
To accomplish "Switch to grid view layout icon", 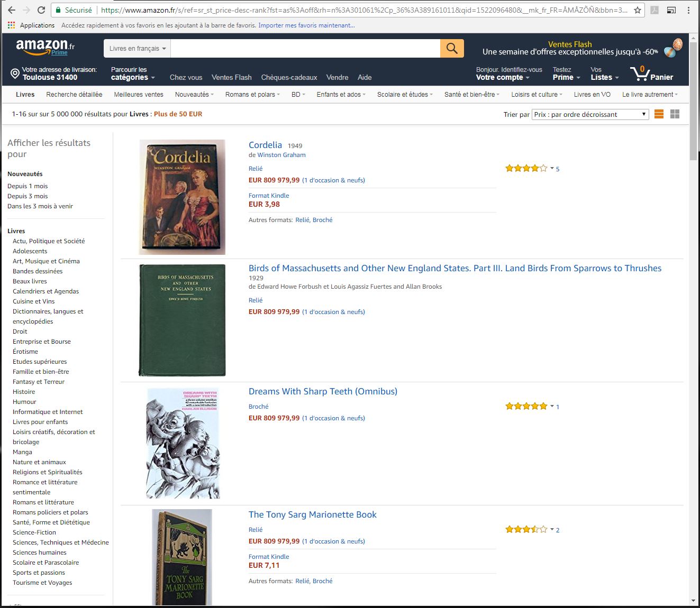I will (x=675, y=114).
